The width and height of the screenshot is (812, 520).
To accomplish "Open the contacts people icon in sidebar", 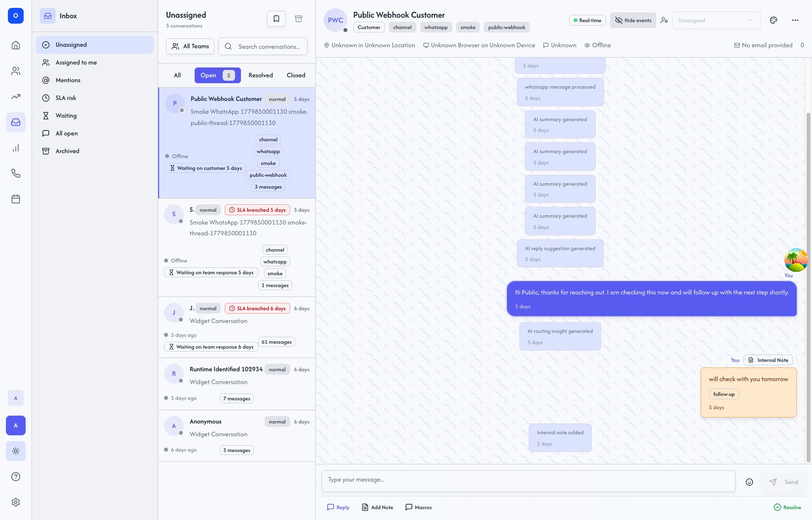I will tap(16, 71).
